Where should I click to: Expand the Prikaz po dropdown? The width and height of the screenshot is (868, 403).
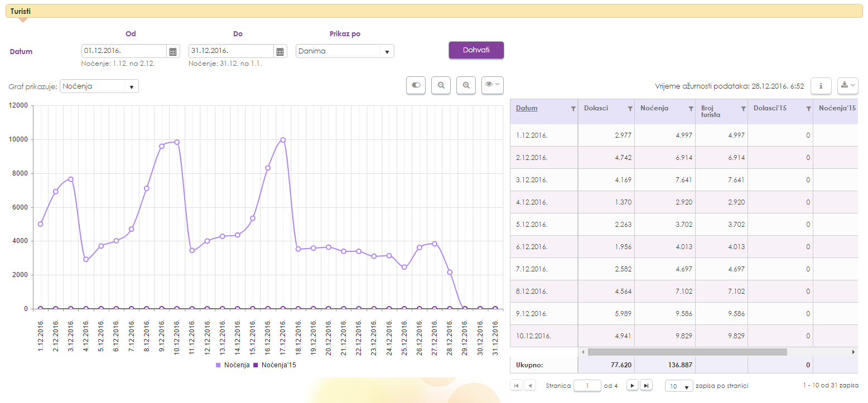pyautogui.click(x=387, y=51)
